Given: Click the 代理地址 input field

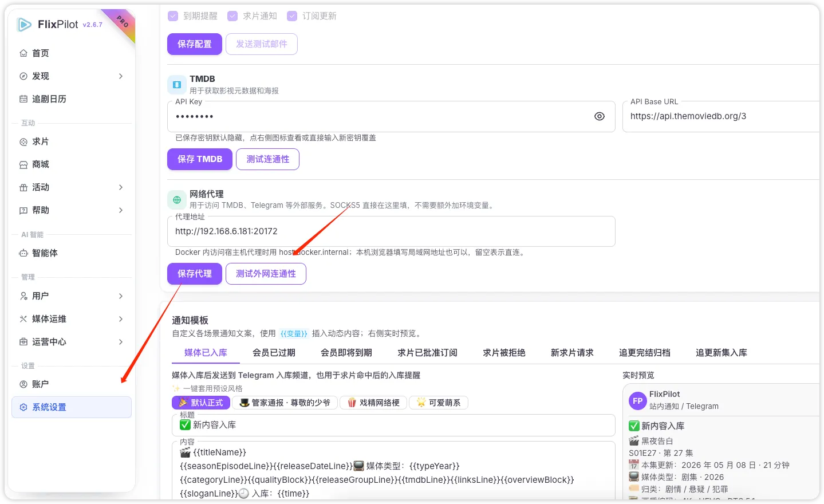Looking at the screenshot, I should (391, 231).
